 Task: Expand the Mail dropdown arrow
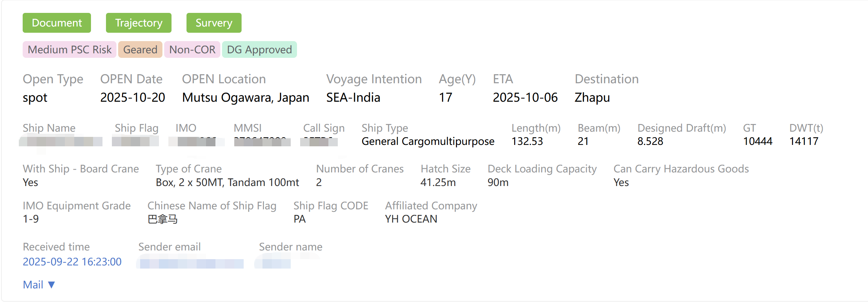(52, 285)
